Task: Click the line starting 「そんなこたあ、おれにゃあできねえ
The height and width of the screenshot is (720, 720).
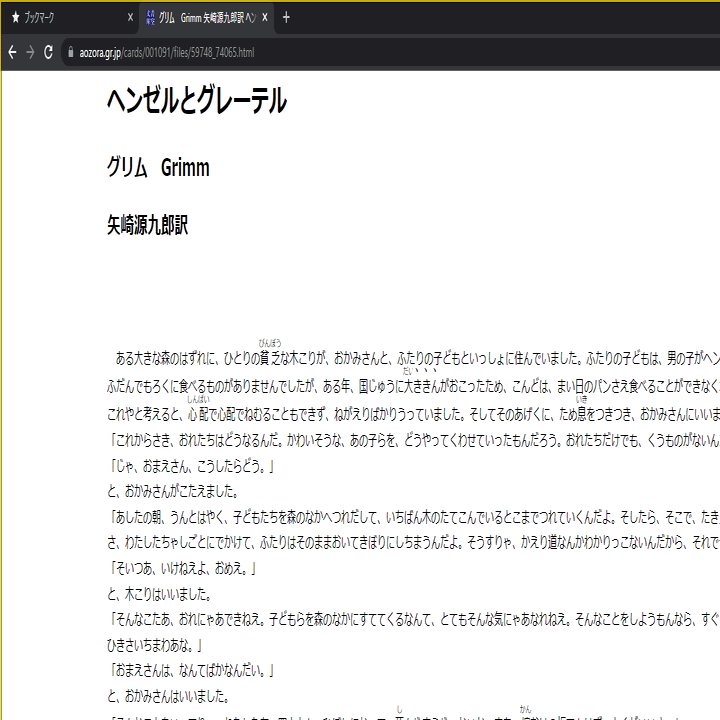Action: [x=413, y=620]
